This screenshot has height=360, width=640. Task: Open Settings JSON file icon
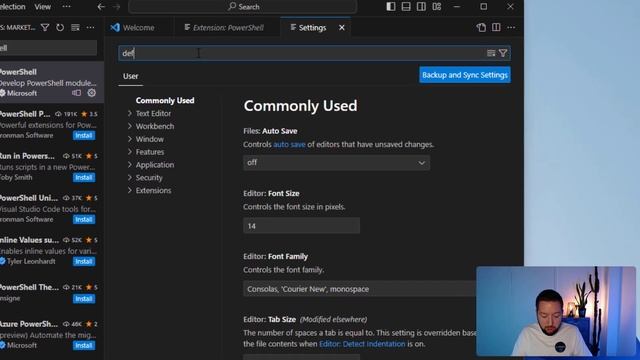point(481,27)
